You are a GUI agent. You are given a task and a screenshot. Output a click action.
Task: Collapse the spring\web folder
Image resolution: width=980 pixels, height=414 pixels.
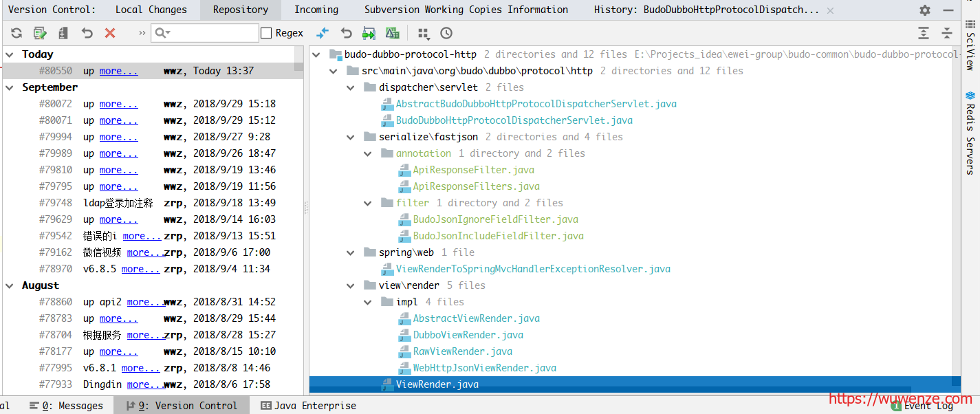tap(350, 252)
